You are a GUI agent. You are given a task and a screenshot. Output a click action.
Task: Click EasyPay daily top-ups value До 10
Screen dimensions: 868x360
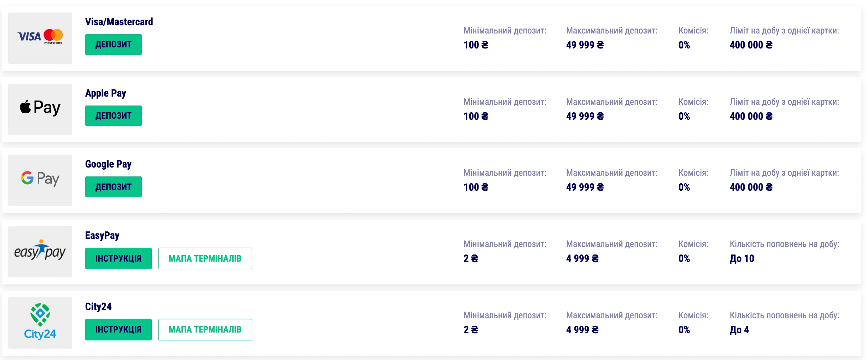[742, 258]
